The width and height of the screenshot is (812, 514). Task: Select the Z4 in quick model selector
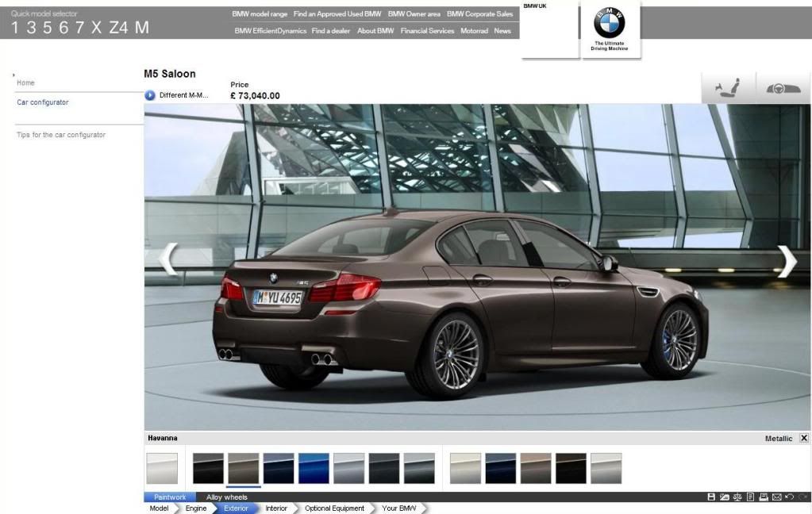[x=118, y=28]
